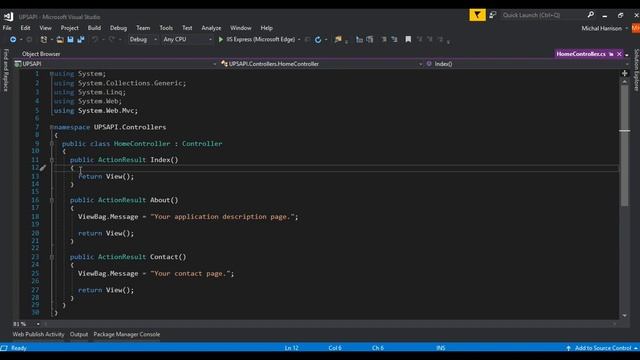Screen dimensions: 640x360
Task: Click the New Project toolbar icon
Action: point(44,40)
